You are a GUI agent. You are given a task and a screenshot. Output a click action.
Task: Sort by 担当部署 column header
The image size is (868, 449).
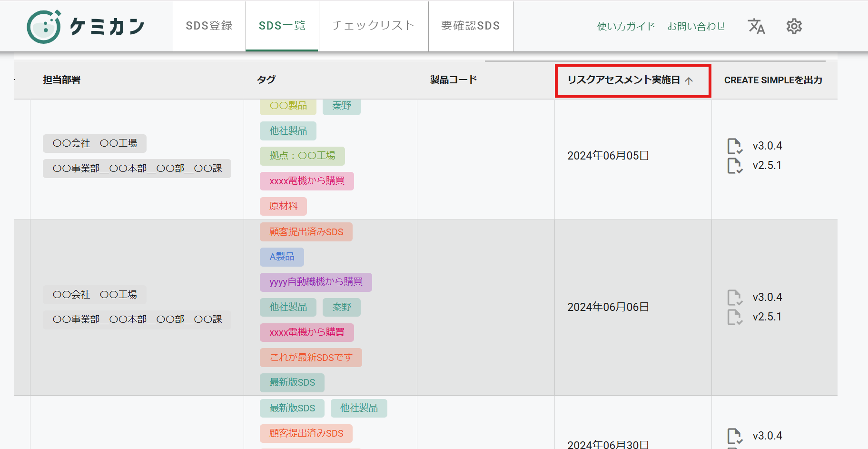tap(62, 80)
